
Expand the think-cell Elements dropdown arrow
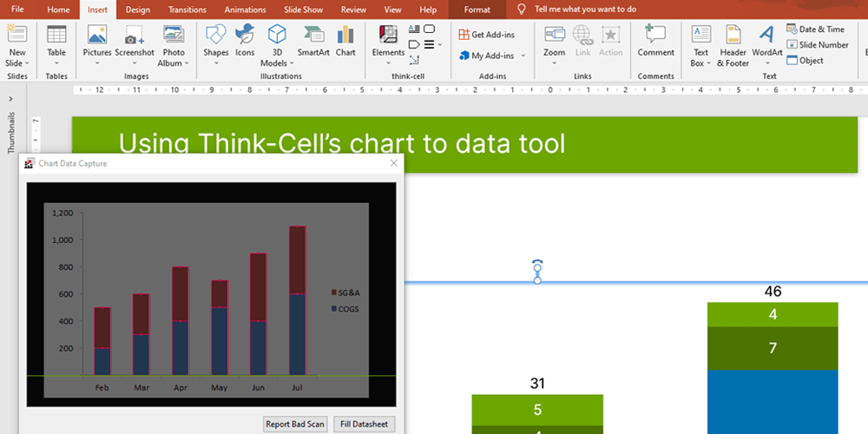point(388,62)
